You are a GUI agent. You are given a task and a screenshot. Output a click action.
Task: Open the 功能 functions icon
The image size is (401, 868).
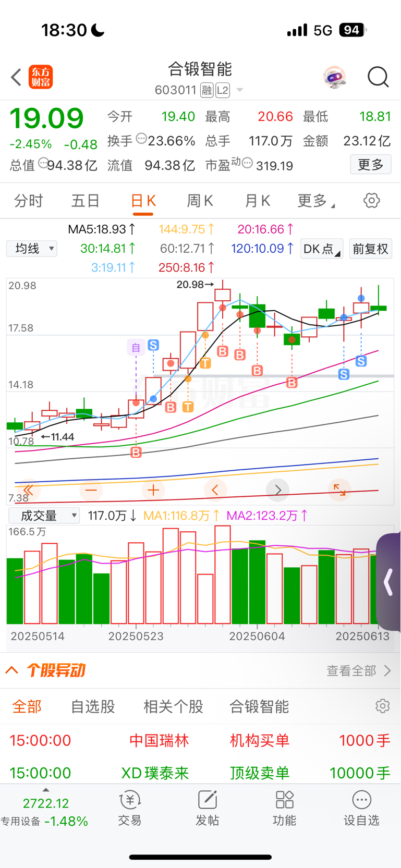click(284, 809)
